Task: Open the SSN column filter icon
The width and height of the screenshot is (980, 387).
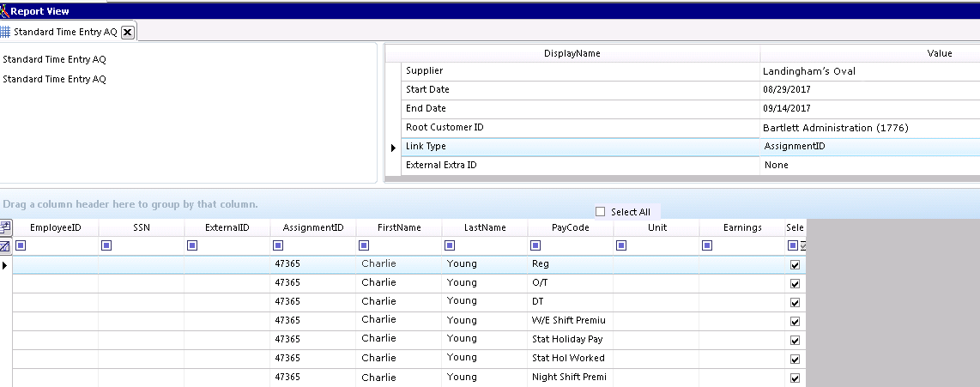Action: [106, 245]
